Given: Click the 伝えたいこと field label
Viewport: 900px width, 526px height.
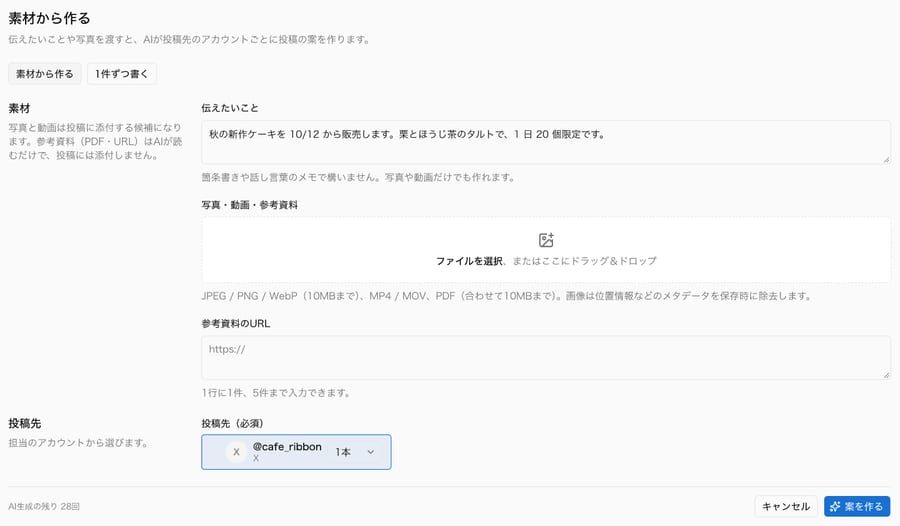Looking at the screenshot, I should coord(230,108).
